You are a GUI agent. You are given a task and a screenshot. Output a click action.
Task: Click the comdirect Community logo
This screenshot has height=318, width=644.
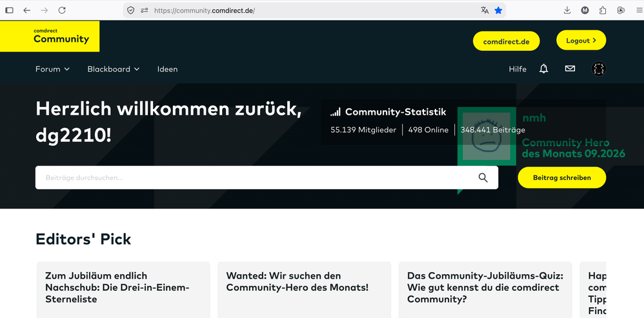point(50,37)
